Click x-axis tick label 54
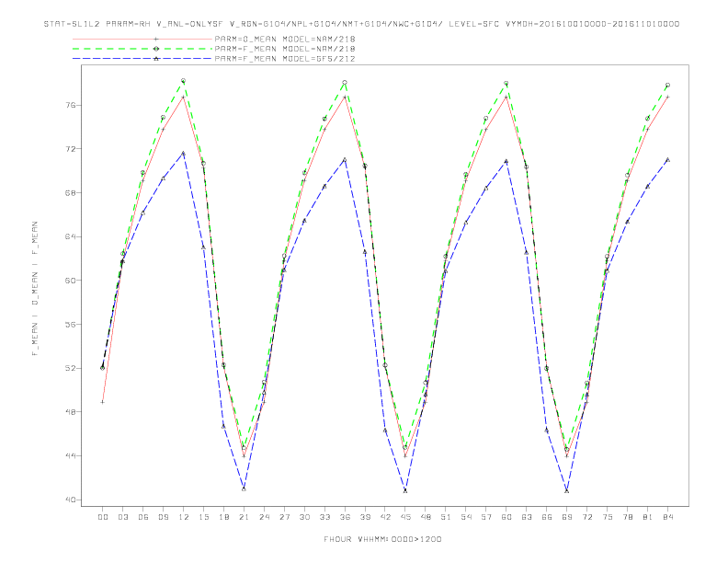The image size is (728, 563). point(466,517)
